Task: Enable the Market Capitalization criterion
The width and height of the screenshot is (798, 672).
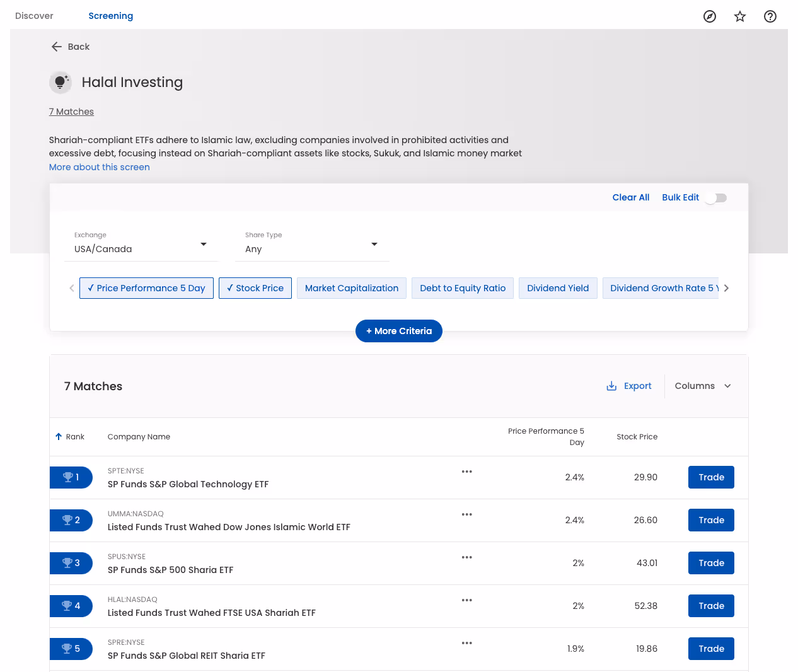Action: click(x=352, y=288)
